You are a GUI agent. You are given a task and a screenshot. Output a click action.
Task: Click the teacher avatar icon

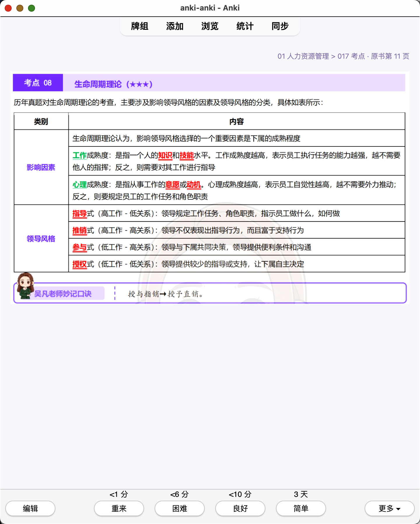pyautogui.click(x=25, y=285)
